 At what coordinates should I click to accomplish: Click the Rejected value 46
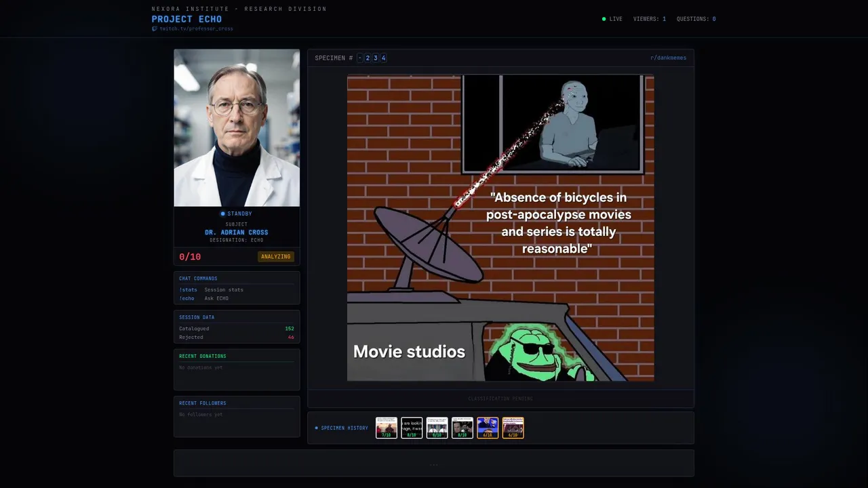pyautogui.click(x=291, y=337)
